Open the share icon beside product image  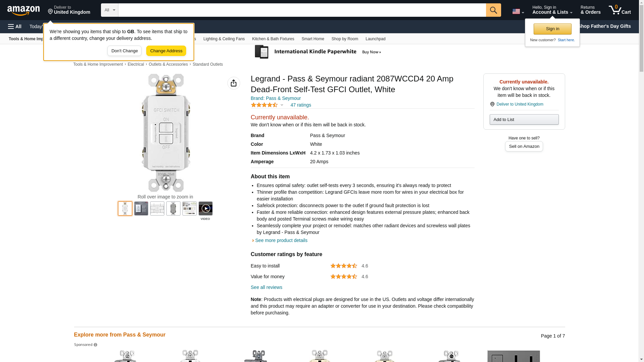click(x=233, y=83)
